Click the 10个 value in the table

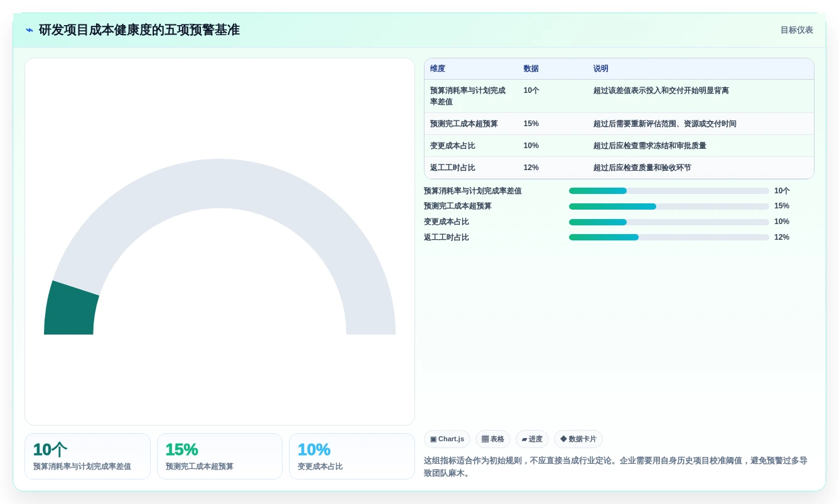tap(531, 90)
